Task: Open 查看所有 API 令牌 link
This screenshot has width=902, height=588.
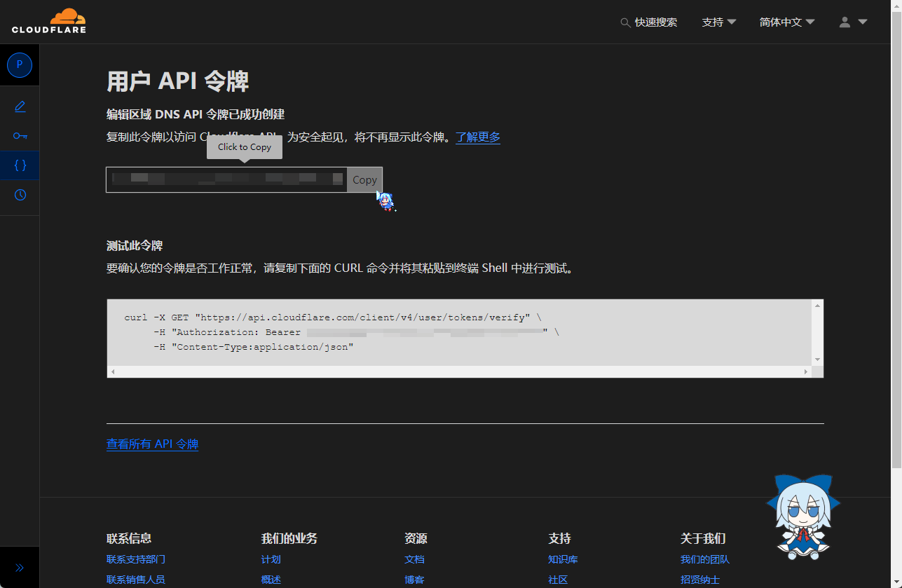Action: [x=152, y=444]
